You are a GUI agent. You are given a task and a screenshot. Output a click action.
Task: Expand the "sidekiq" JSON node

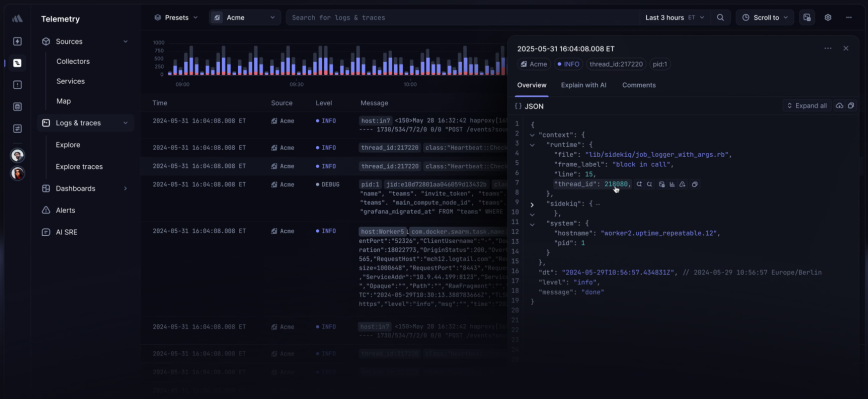tap(532, 204)
